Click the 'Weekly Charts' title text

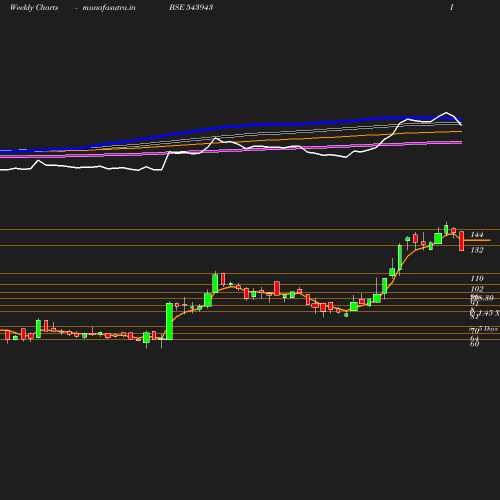(34, 7)
